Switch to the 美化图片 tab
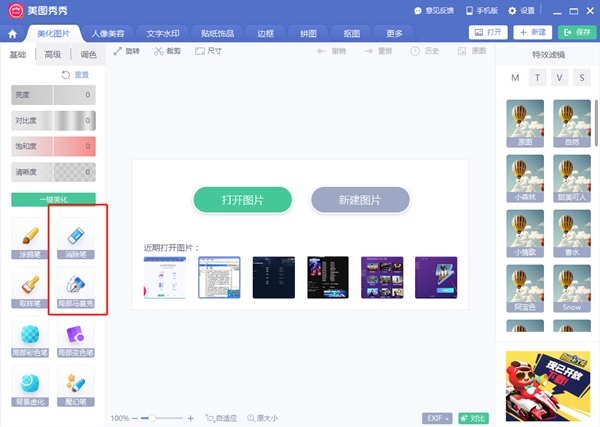This screenshot has height=427, width=600. 54,34
